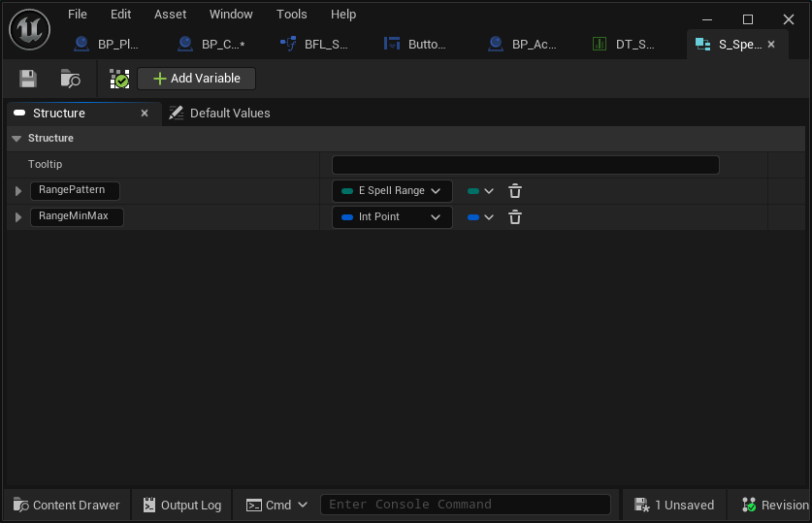Expand the RangePattern variable row
812x523 pixels.
coord(18,191)
